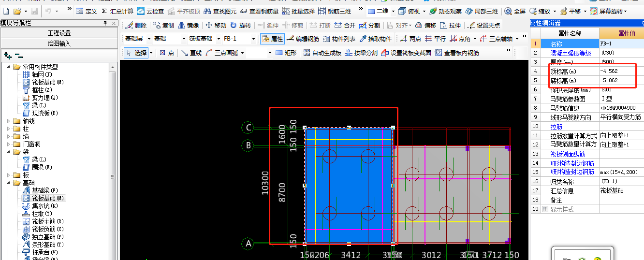Click the Open folder icon
The image size is (644, 260).
pos(17,11)
